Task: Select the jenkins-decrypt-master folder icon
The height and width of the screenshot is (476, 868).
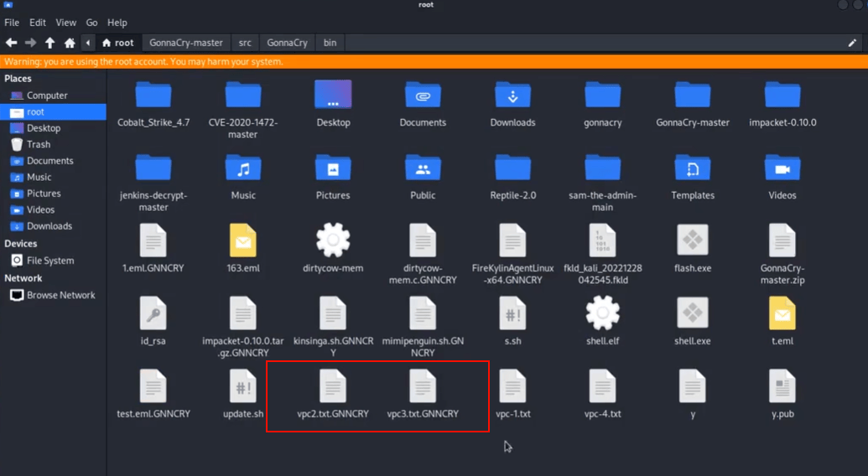Action: (153, 168)
